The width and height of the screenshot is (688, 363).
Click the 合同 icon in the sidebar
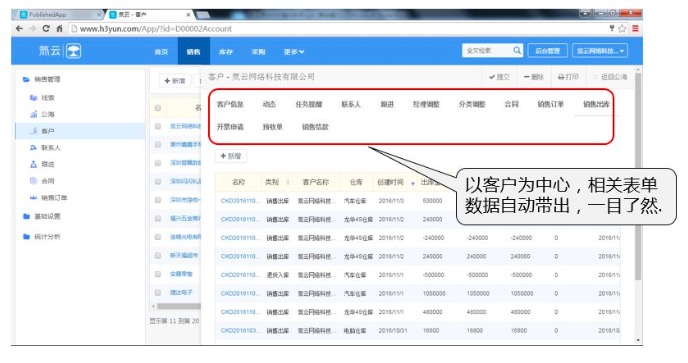pos(33,180)
